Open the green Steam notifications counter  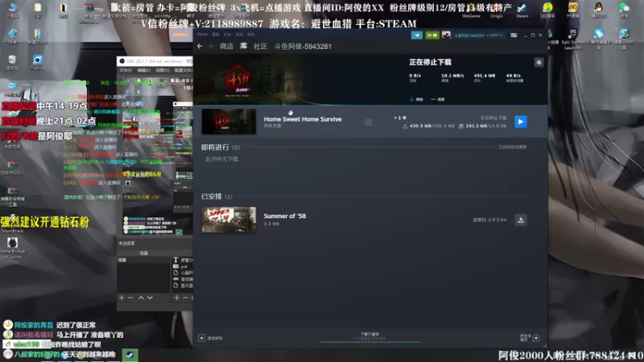click(x=431, y=35)
